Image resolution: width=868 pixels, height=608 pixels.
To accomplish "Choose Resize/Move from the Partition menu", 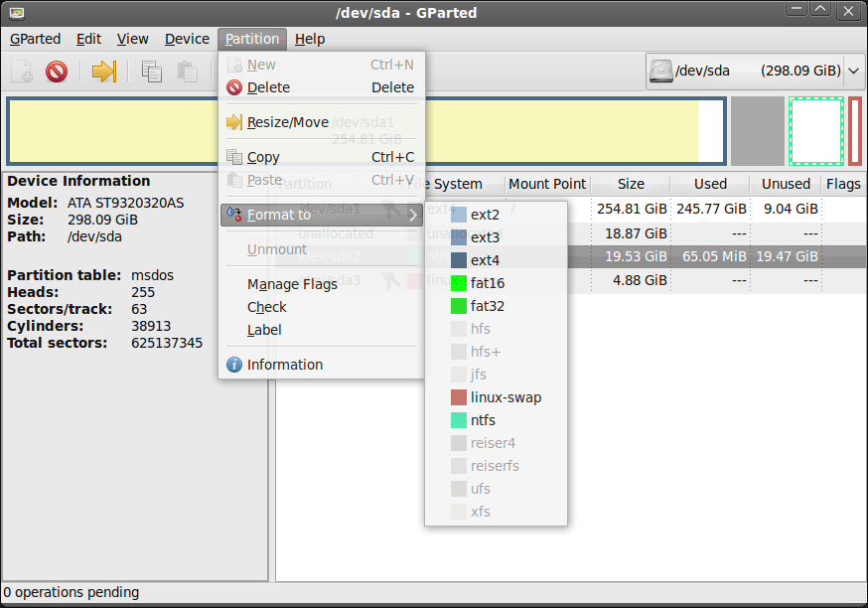I will click(321, 122).
